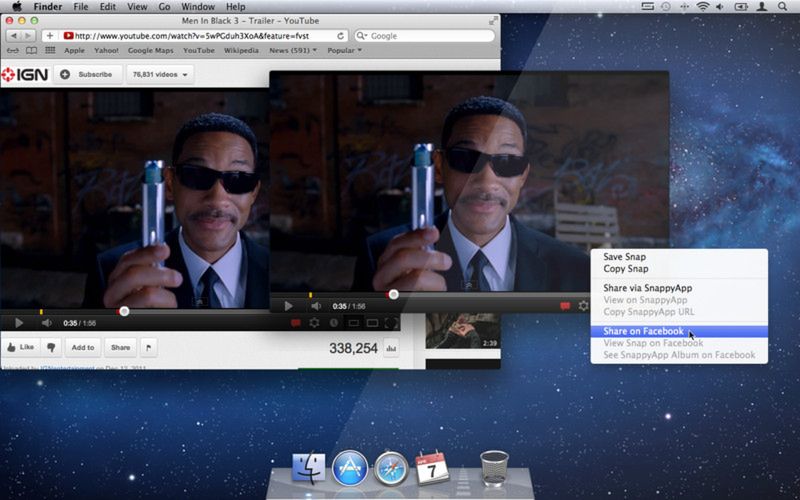Select Share on Facebook from context menu

[x=644, y=331]
